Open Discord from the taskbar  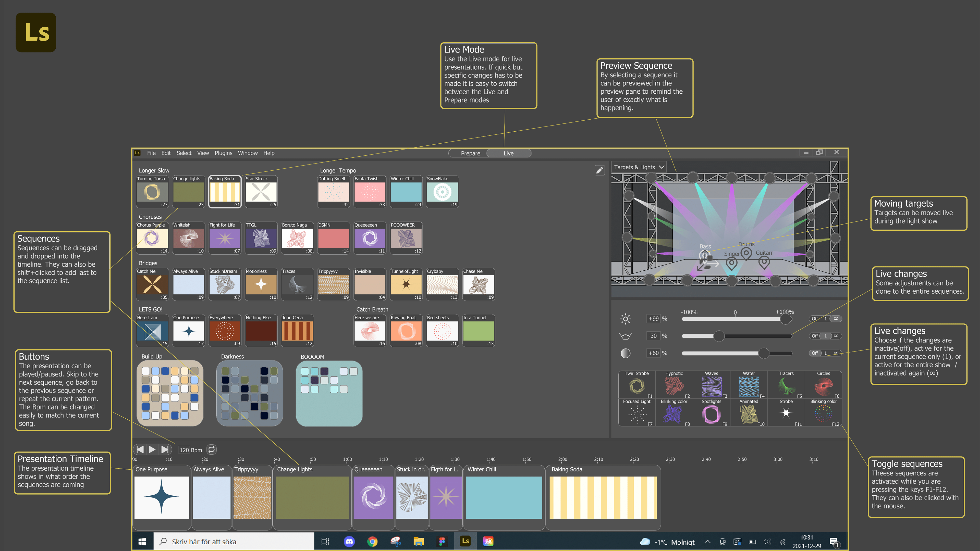point(349,542)
